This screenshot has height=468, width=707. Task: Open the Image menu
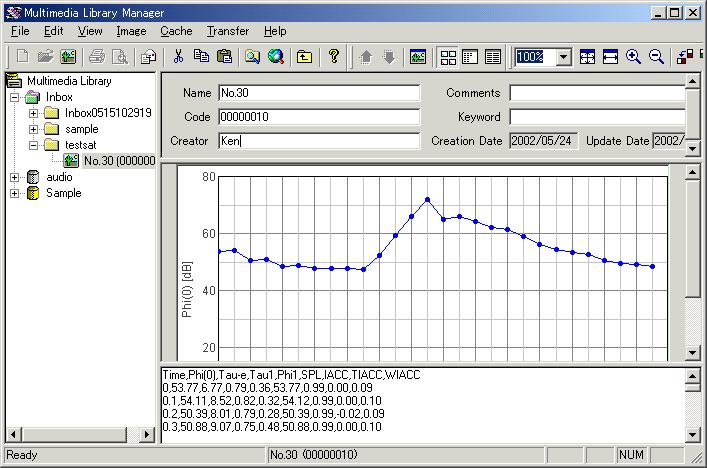tap(131, 31)
